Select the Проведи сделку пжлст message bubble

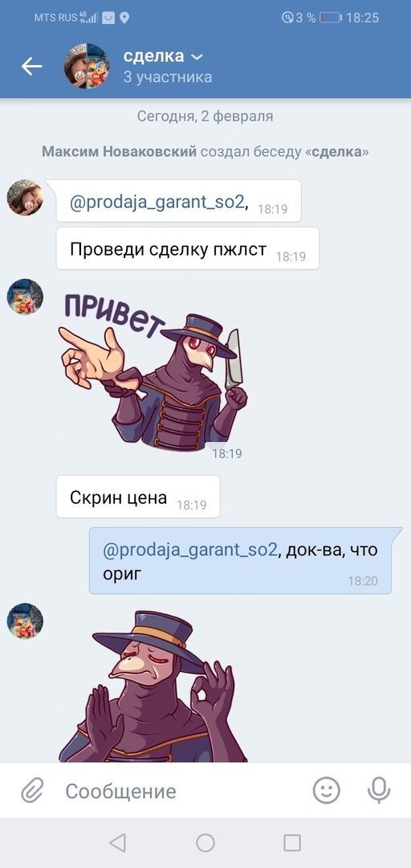click(x=188, y=248)
